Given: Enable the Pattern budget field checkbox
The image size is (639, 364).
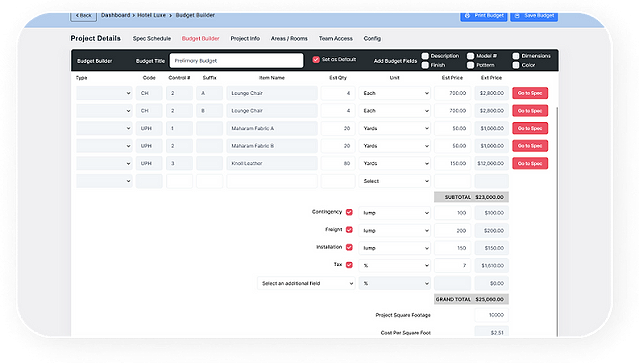Looking at the screenshot, I should point(470,65).
